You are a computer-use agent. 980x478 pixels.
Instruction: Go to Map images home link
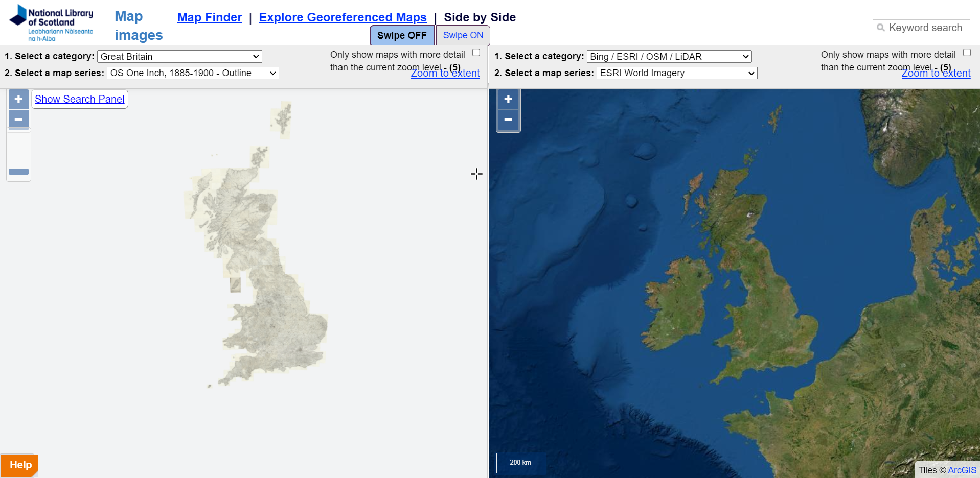point(139,26)
